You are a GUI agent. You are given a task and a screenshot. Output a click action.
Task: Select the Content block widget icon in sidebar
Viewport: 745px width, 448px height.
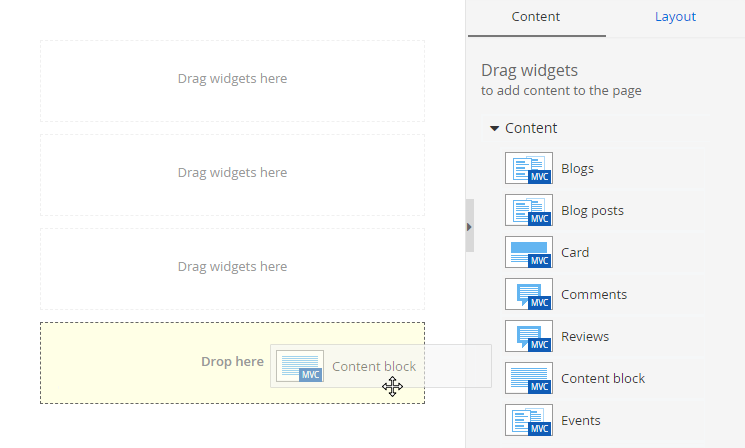point(528,378)
